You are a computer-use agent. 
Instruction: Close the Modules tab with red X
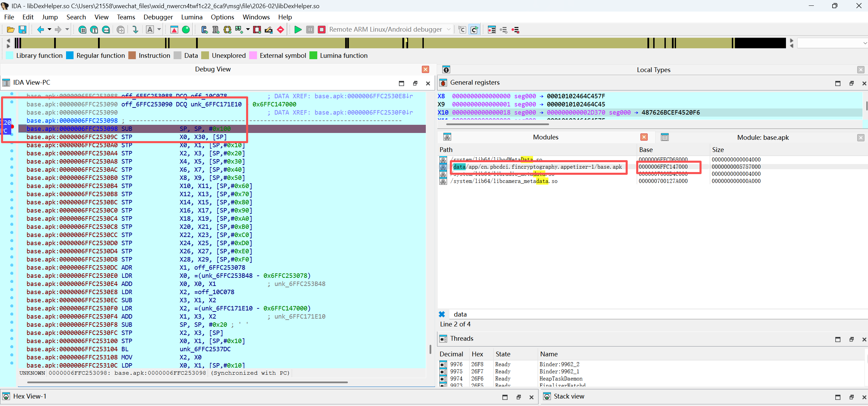coord(644,137)
